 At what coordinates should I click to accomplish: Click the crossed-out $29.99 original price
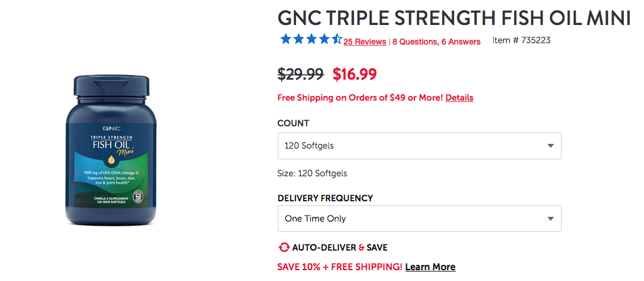[301, 74]
